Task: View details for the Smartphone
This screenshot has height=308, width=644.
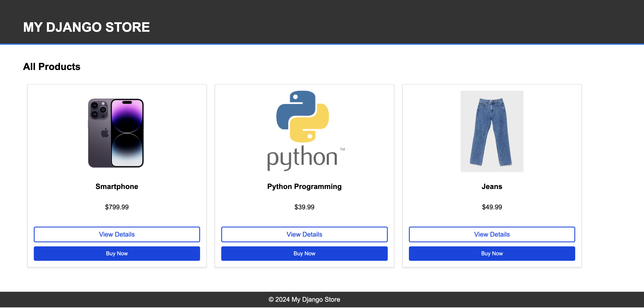Action: tap(117, 234)
